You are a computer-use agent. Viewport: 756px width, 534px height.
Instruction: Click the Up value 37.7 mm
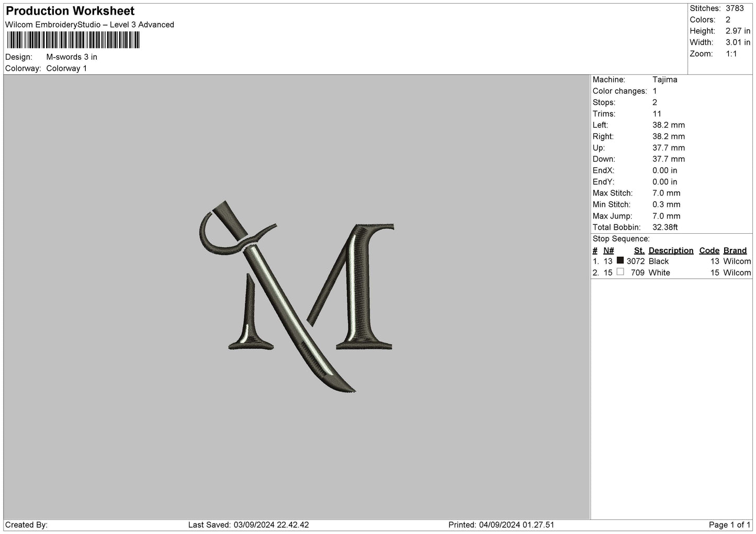(669, 148)
